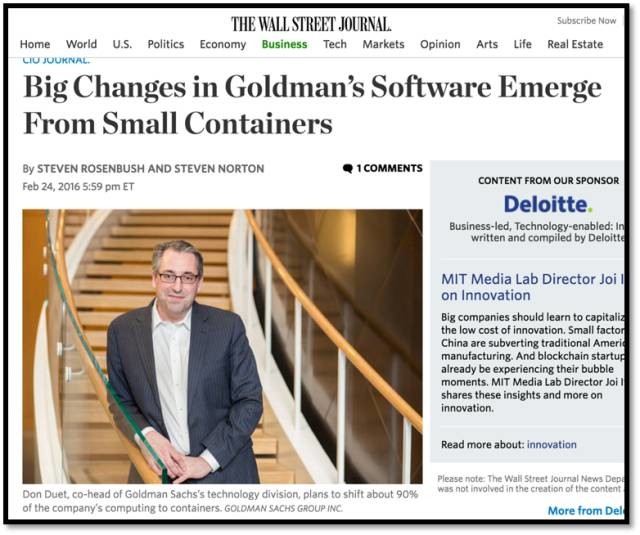Screen dimensions: 640x535
Task: Select the highlighted Business tab
Action: [284, 44]
